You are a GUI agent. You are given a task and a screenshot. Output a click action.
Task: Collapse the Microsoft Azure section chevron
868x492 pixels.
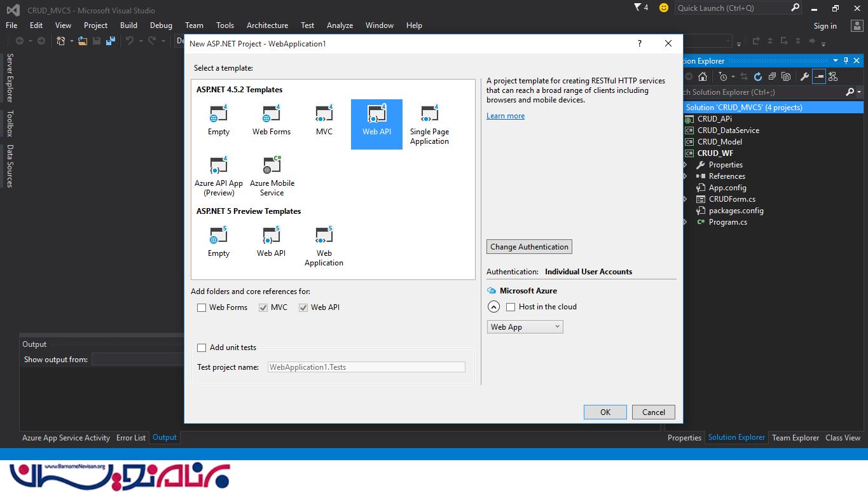click(x=493, y=307)
